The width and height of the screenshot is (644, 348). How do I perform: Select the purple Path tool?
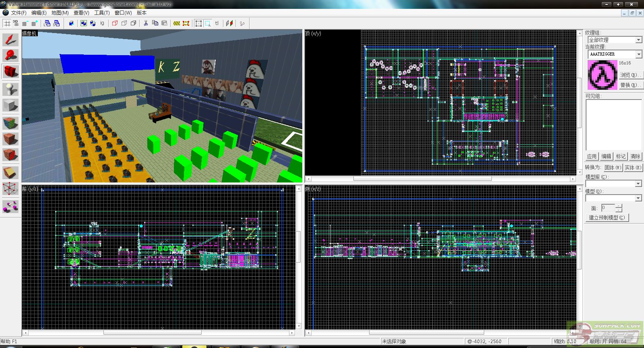coord(10,207)
